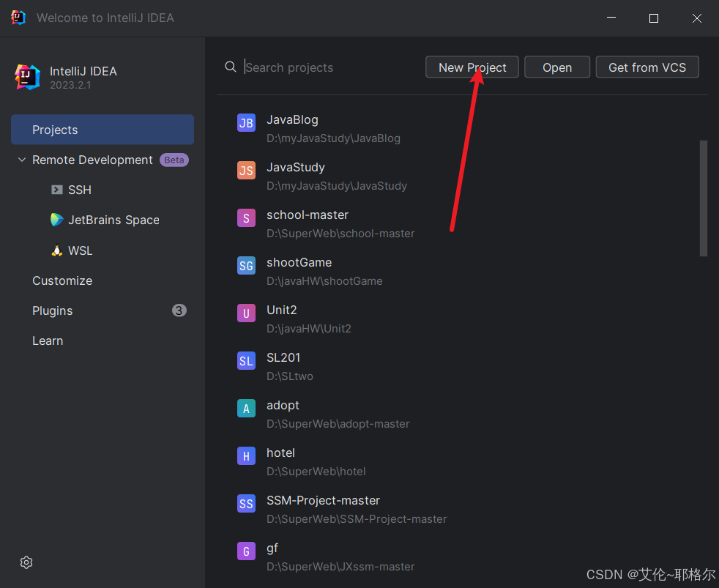Select JetBrains Space option

[113, 220]
